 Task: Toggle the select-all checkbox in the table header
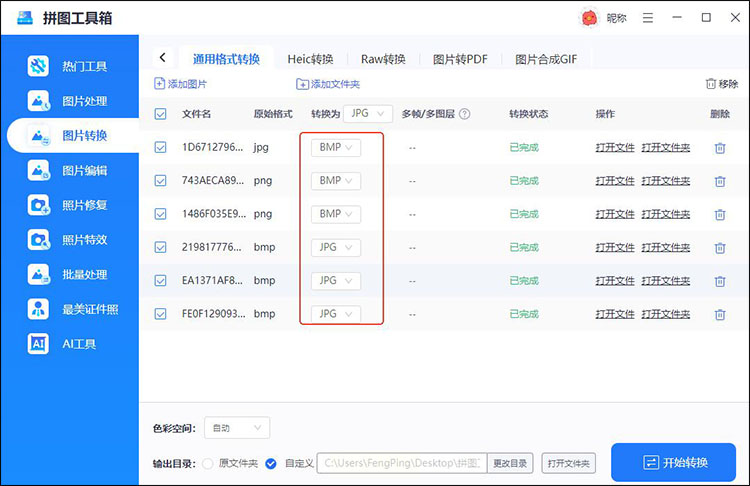pos(160,114)
